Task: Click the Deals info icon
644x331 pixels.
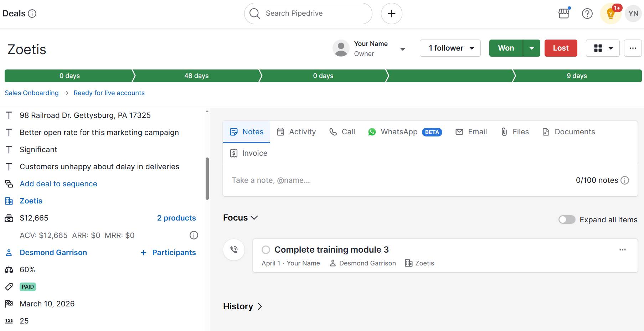Action: [32, 14]
